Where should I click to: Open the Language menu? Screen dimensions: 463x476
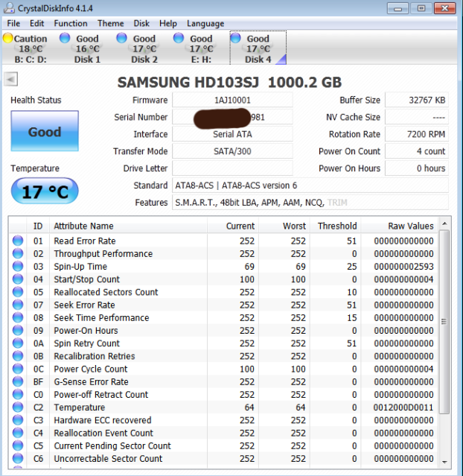pyautogui.click(x=205, y=23)
